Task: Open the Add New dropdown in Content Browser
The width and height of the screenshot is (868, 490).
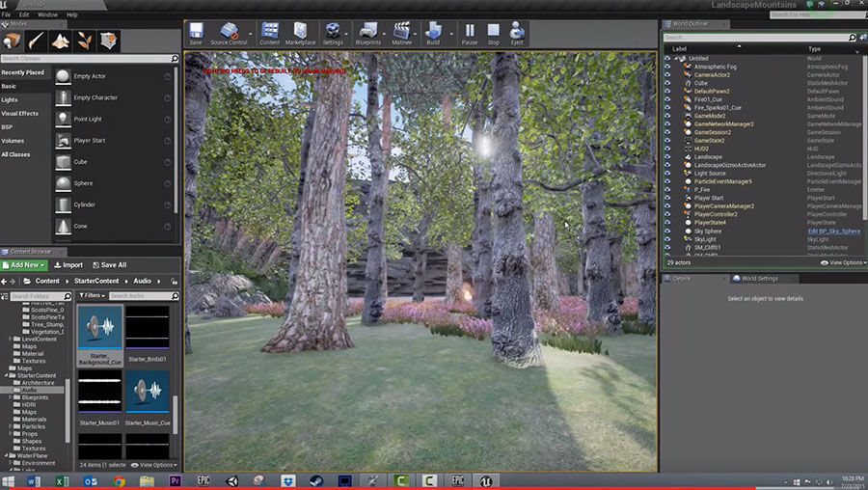Action: pyautogui.click(x=25, y=264)
